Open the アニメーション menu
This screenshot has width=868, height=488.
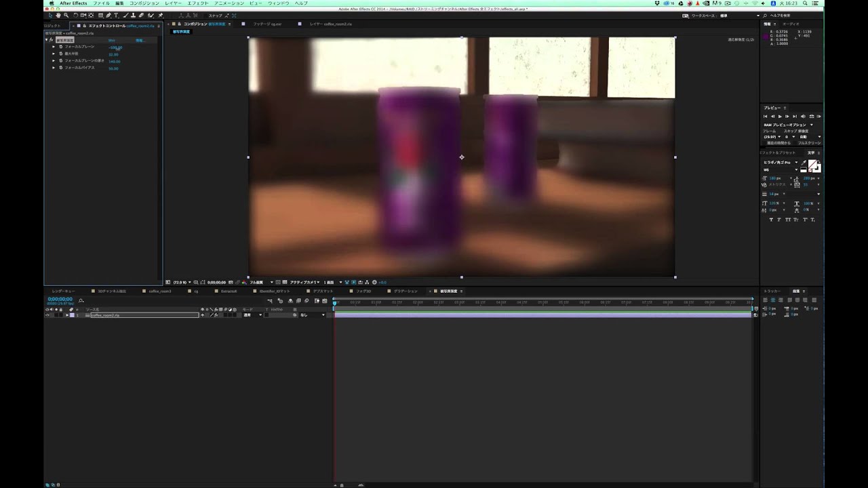click(229, 3)
